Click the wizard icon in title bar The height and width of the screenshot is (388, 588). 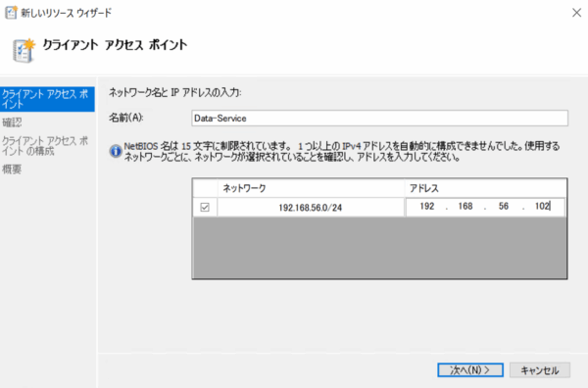pos(11,13)
